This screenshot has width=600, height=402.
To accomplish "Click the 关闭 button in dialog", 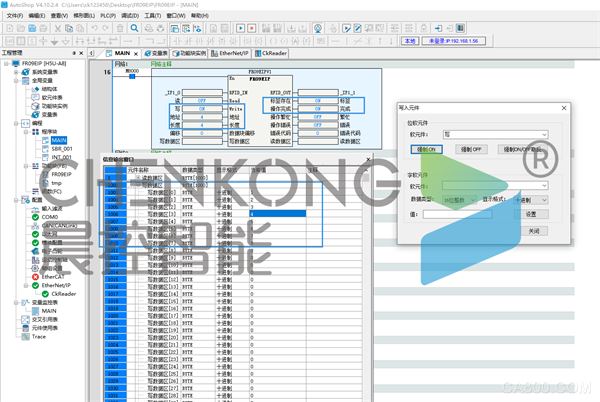I will [x=534, y=231].
